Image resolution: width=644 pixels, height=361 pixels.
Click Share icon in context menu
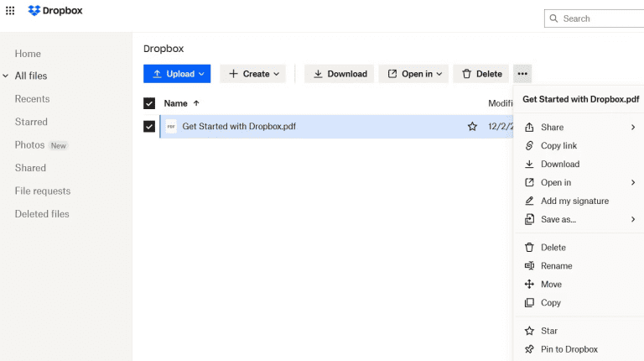tap(529, 127)
